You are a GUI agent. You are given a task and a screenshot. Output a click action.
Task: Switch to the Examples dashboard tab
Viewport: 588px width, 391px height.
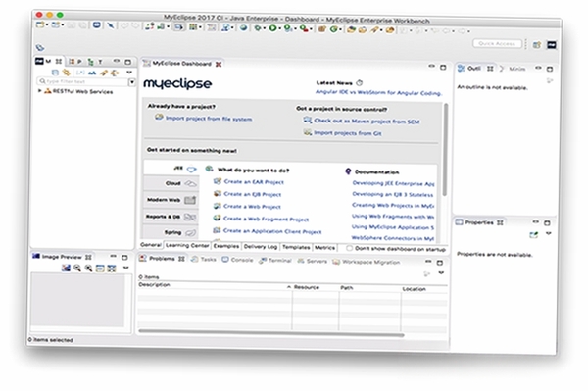pyautogui.click(x=226, y=246)
